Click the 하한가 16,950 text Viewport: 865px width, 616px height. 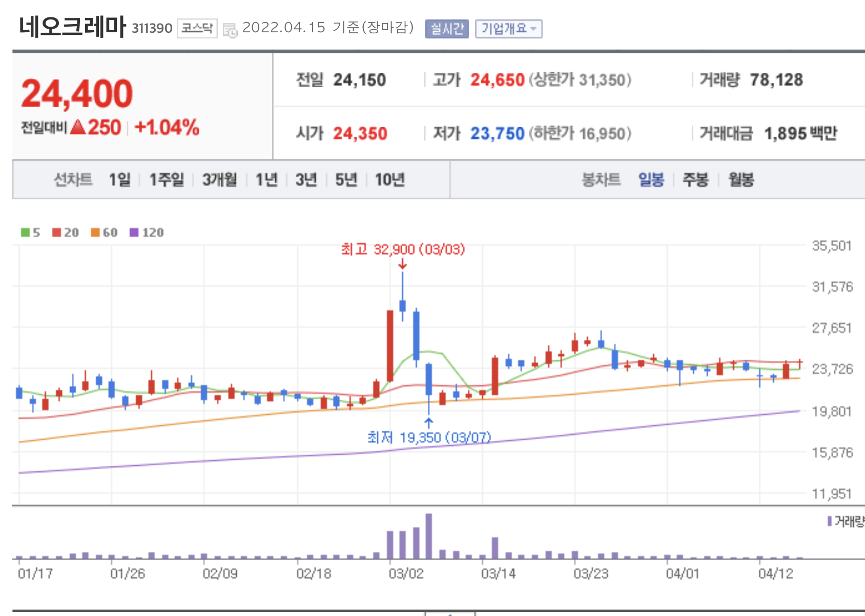click(580, 134)
